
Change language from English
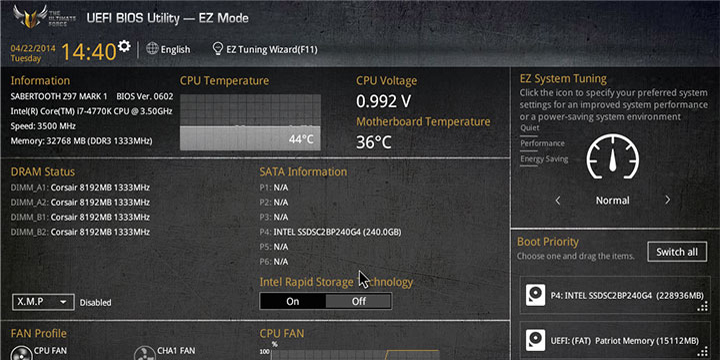175,49
